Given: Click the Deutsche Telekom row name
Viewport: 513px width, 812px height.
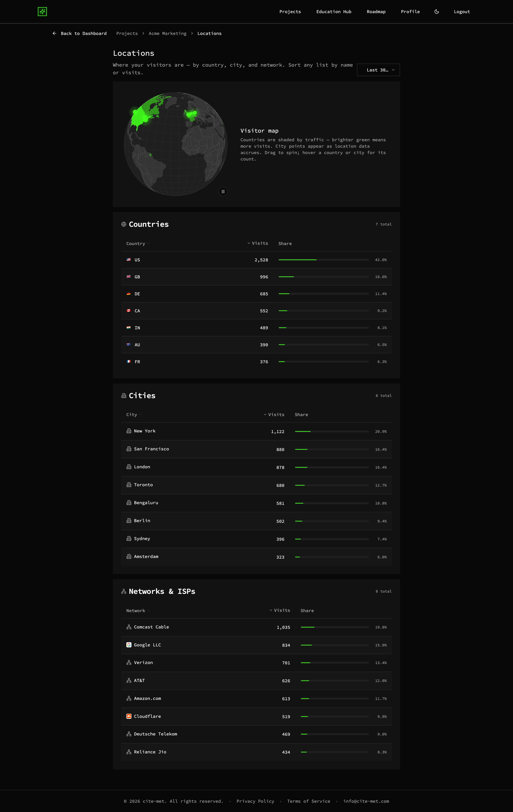Looking at the screenshot, I should [x=156, y=734].
